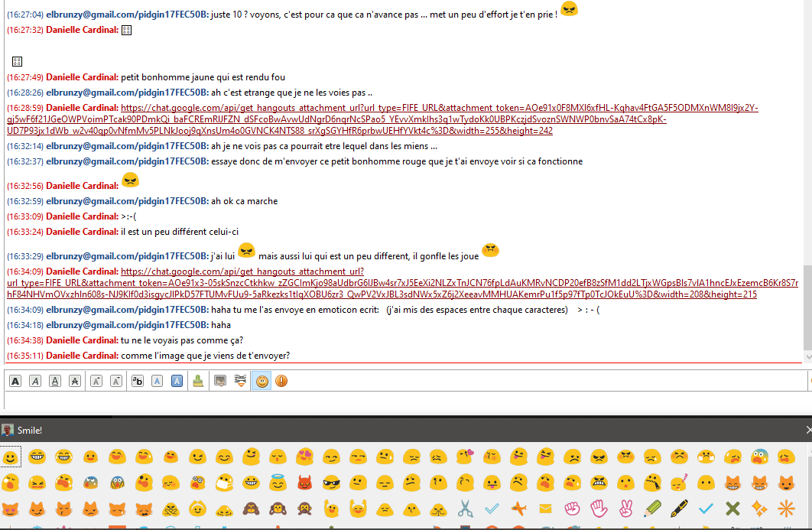
Task: Toggle bold text formatting
Action: click(x=15, y=382)
